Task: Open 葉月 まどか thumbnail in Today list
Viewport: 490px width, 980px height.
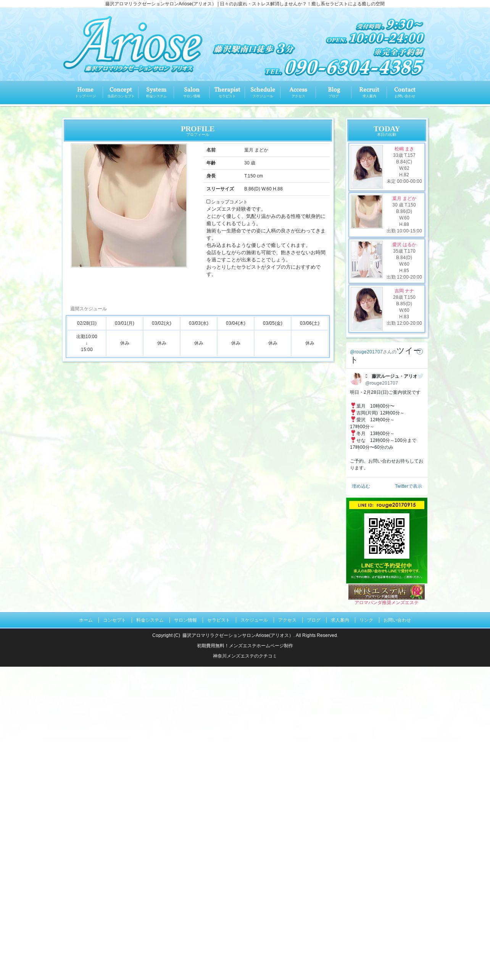Action: (x=367, y=211)
